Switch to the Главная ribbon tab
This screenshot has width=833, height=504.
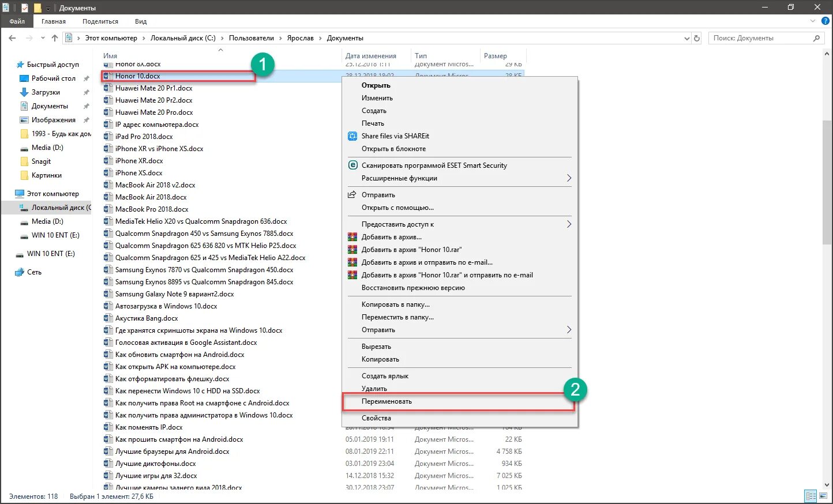point(54,21)
